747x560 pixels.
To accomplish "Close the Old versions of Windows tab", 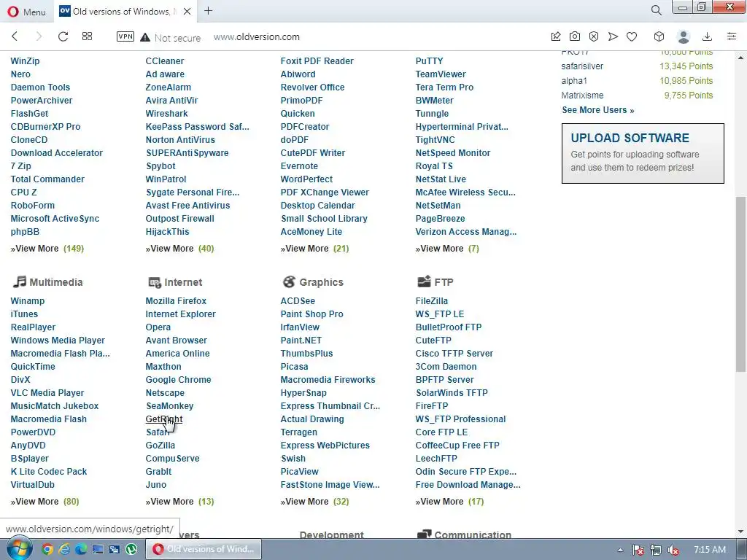I will (x=187, y=12).
